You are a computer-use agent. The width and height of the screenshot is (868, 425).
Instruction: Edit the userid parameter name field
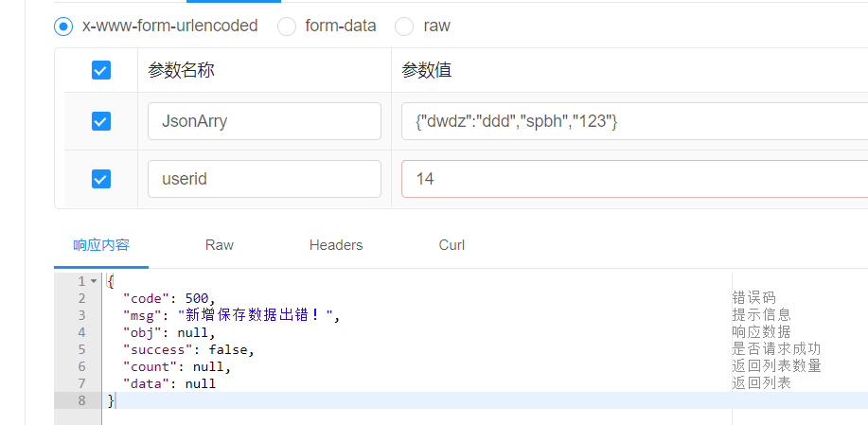click(x=264, y=179)
